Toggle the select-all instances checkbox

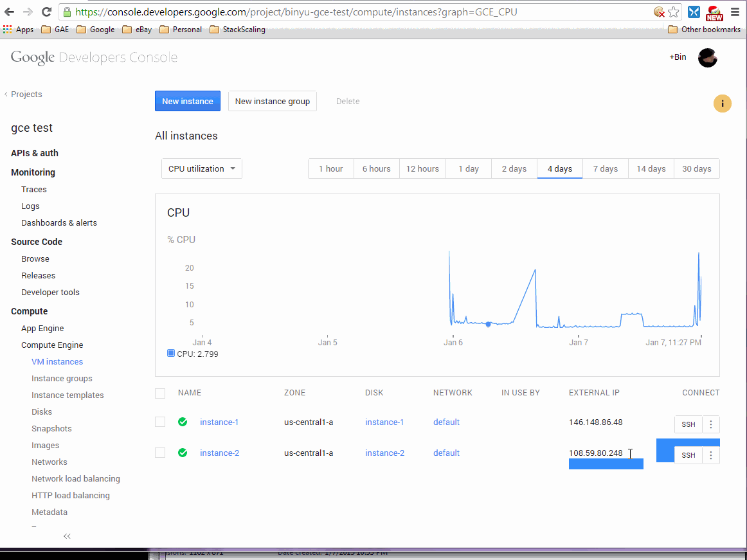point(160,393)
